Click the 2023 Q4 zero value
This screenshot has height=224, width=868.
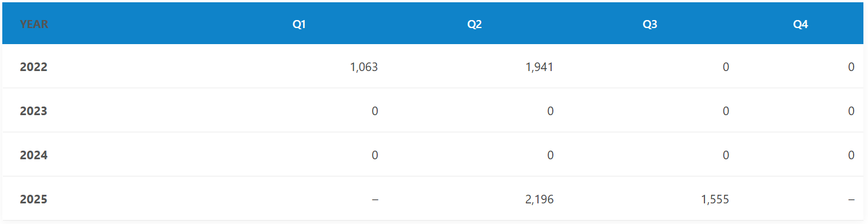851,111
